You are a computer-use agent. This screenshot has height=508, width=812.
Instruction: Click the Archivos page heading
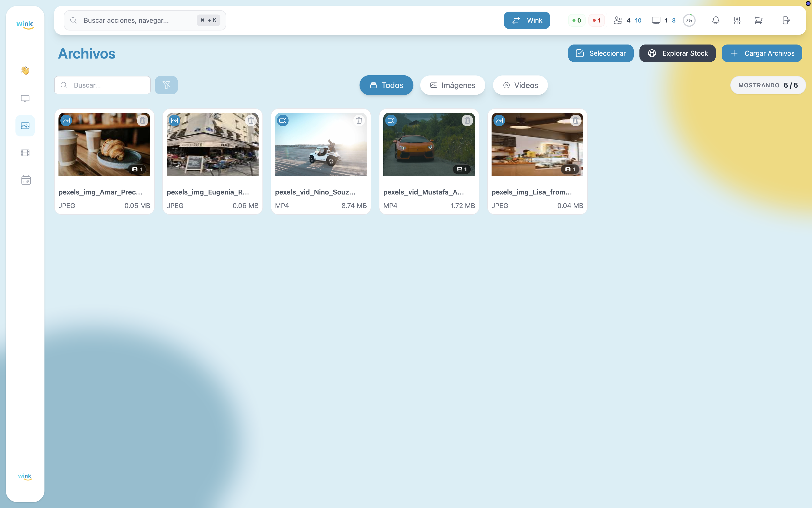click(87, 54)
